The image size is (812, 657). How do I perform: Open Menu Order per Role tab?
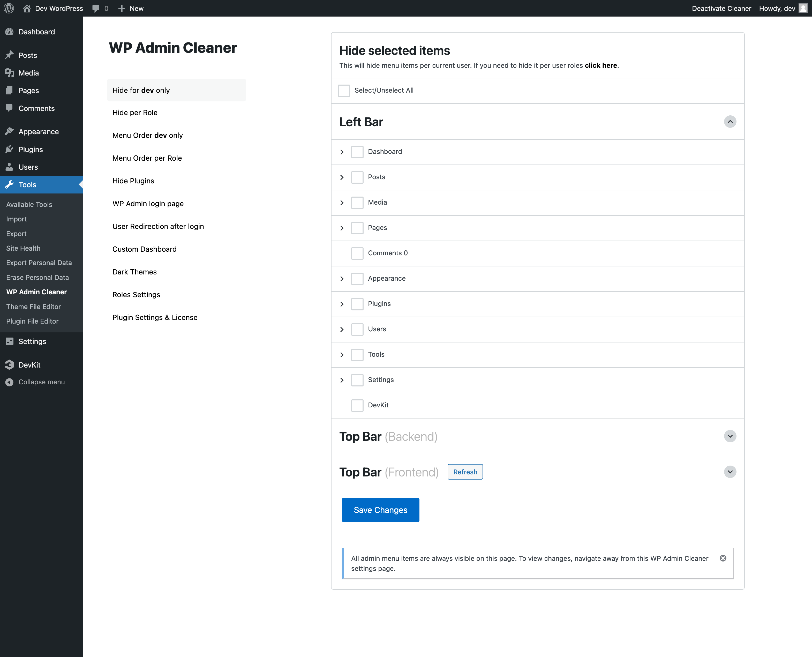176,158
